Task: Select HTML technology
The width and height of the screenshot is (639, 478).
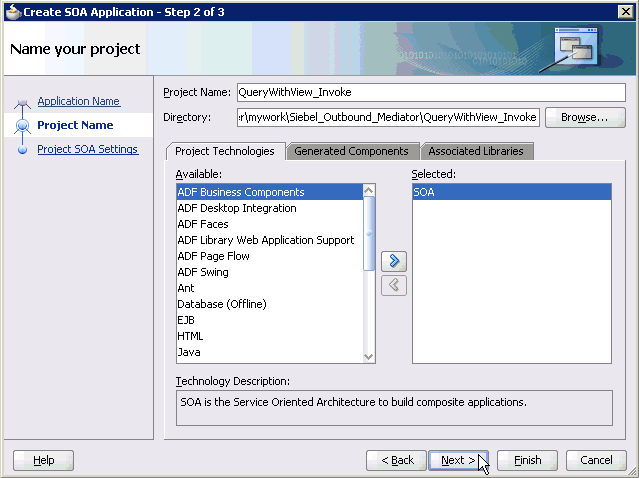Action: click(269, 336)
